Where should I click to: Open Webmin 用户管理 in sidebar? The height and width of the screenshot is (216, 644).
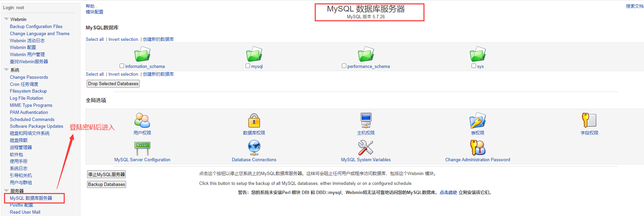(x=27, y=54)
